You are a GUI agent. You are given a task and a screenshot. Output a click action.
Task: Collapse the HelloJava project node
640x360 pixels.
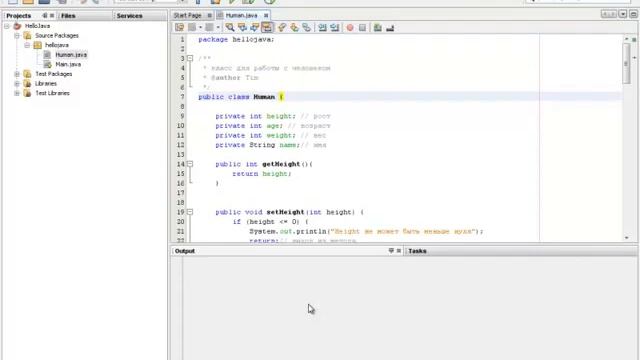pos(7,26)
